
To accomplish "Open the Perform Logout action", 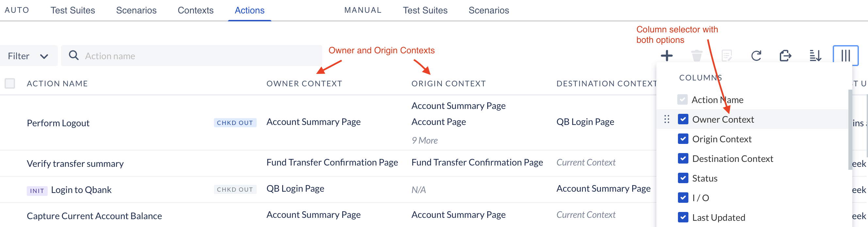I will (x=58, y=122).
